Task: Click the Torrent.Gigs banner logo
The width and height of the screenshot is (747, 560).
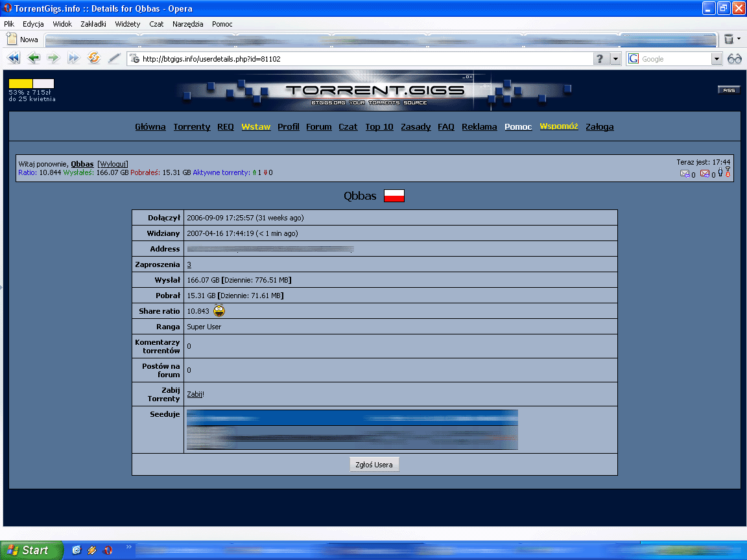Action: [x=374, y=91]
